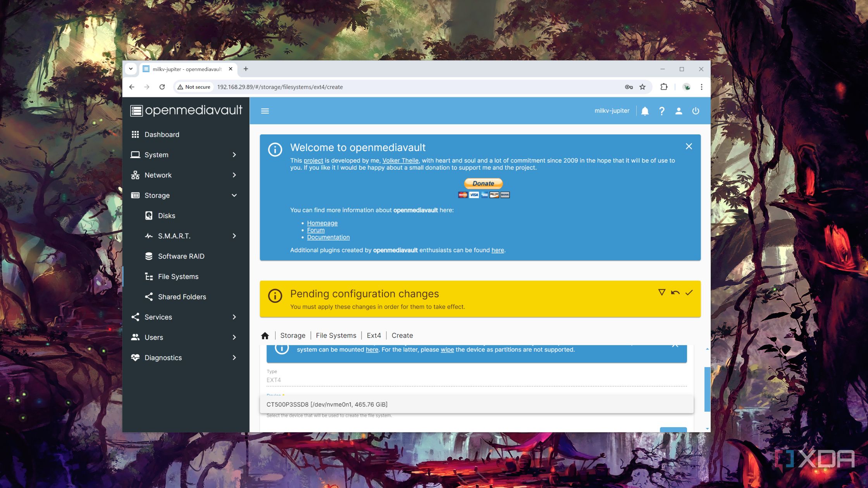Click the openmediavault logo
Screen dimensions: 868x488
pos(186,111)
